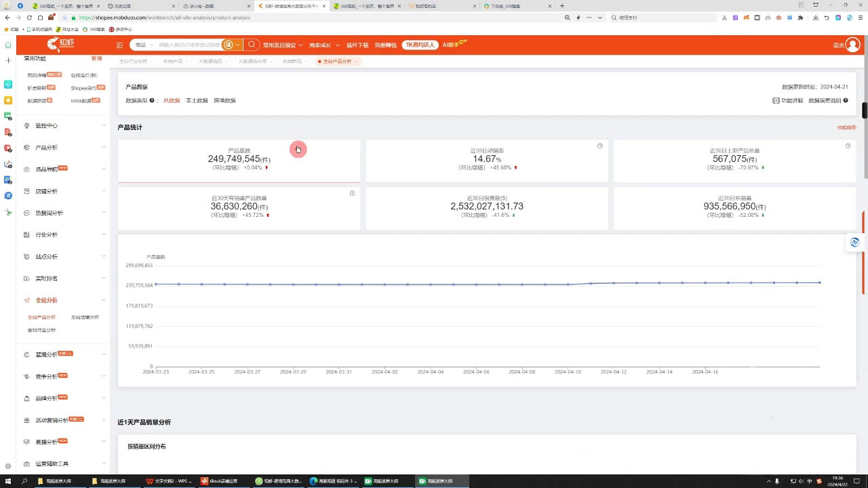Viewport: 868px width, 488px height.
Task: Click the search magnifier icon in top bar
Action: click(251, 45)
